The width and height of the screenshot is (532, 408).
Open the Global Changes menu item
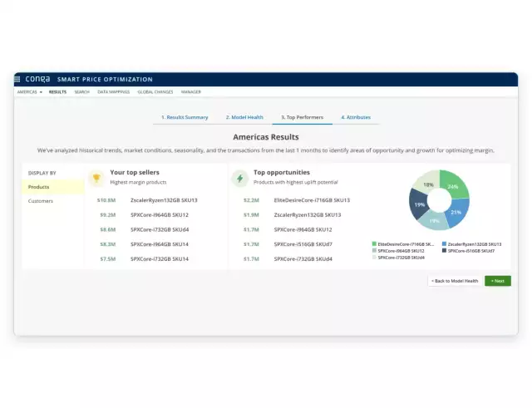(155, 92)
